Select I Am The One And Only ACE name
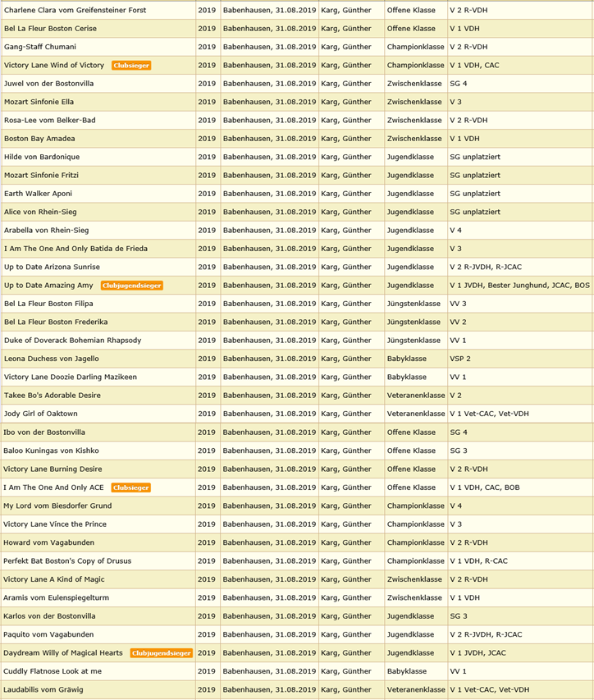 (x=53, y=487)
